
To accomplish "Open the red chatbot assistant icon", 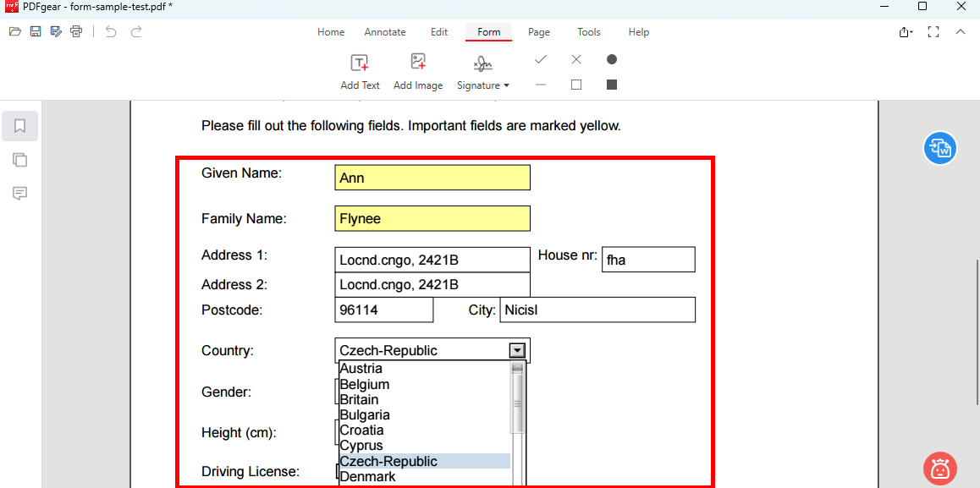I will 939,468.
